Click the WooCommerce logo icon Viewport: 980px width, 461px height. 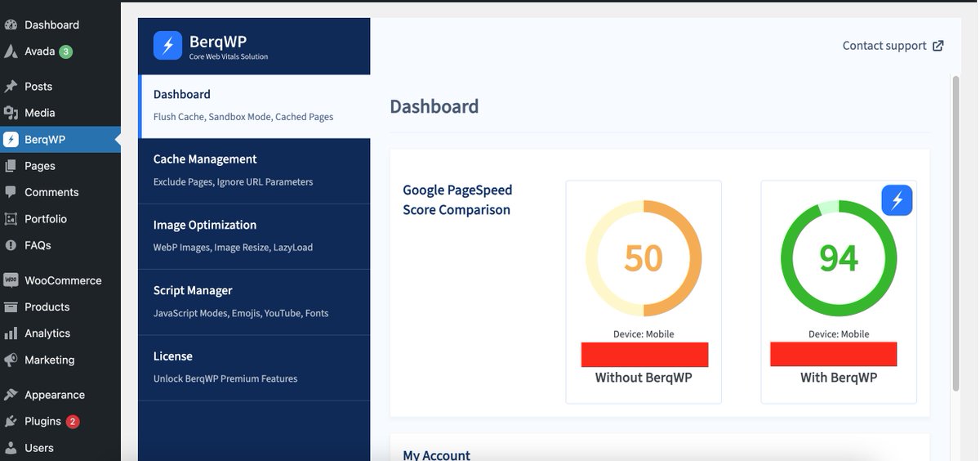coord(11,280)
